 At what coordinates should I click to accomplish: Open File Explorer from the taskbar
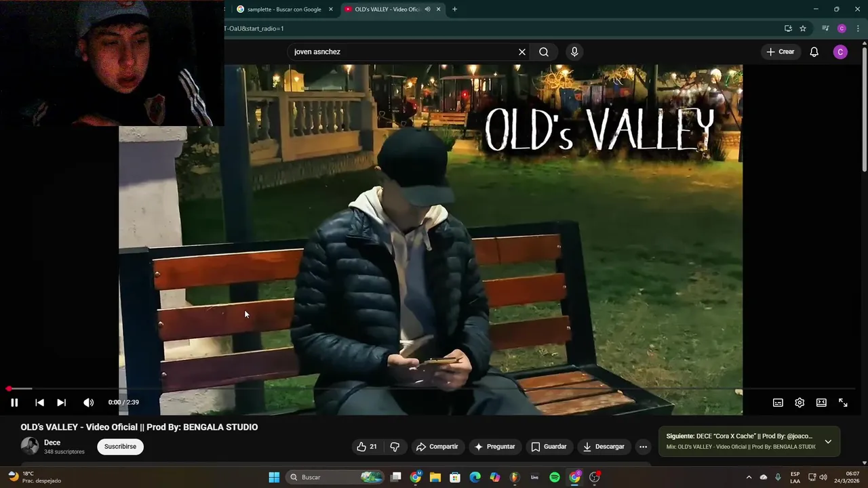pyautogui.click(x=435, y=477)
